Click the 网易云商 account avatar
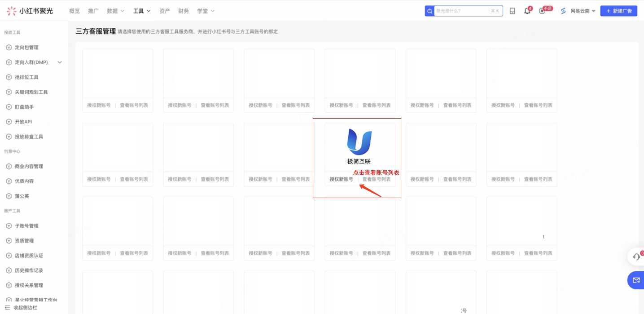 point(564,11)
